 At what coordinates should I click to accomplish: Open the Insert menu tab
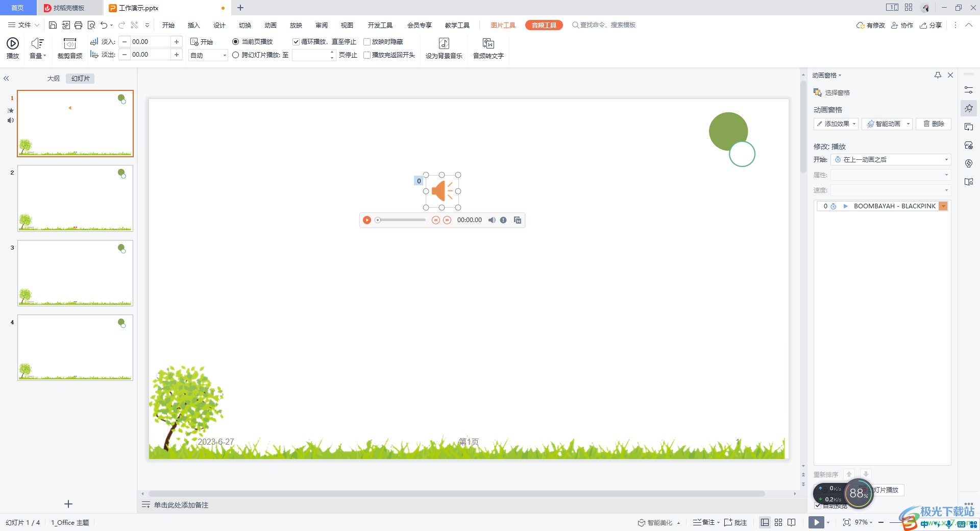coord(194,25)
